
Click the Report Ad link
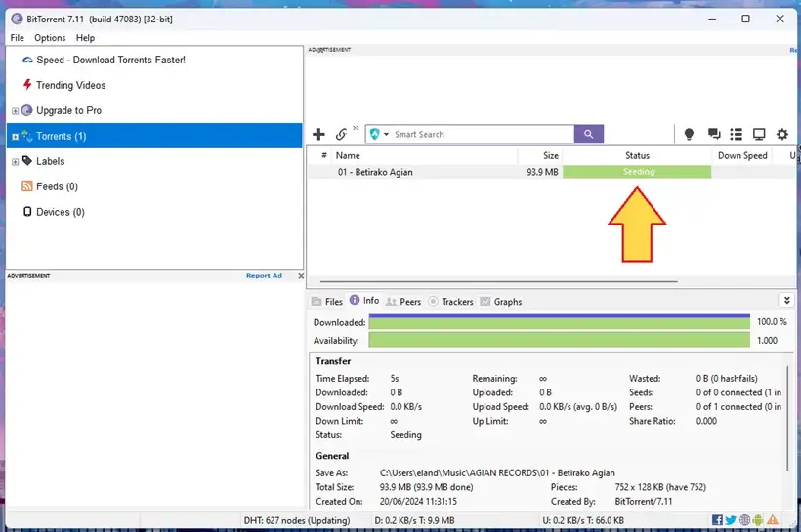pos(264,275)
